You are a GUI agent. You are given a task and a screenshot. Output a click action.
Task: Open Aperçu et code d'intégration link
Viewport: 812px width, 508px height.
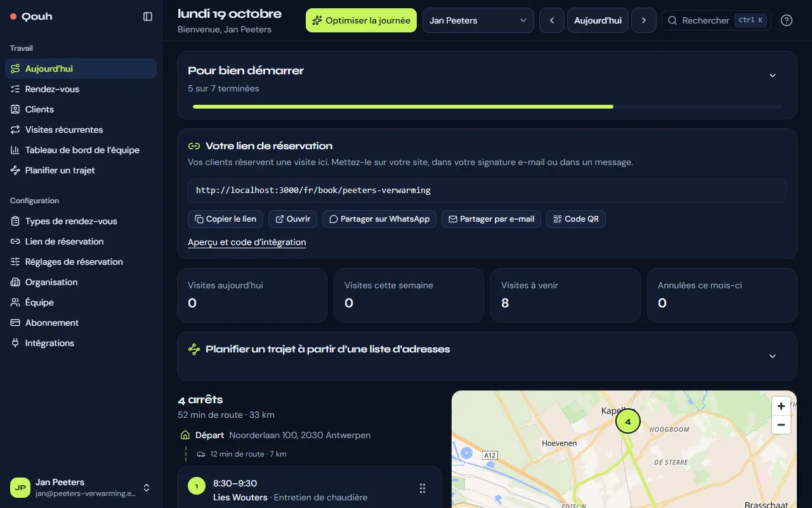(247, 242)
